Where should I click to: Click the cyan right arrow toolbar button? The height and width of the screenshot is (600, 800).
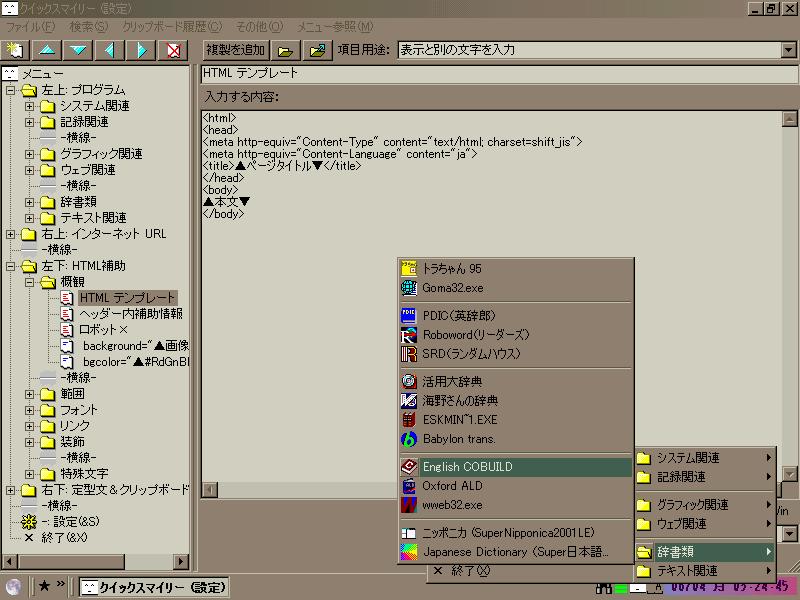coord(141,50)
